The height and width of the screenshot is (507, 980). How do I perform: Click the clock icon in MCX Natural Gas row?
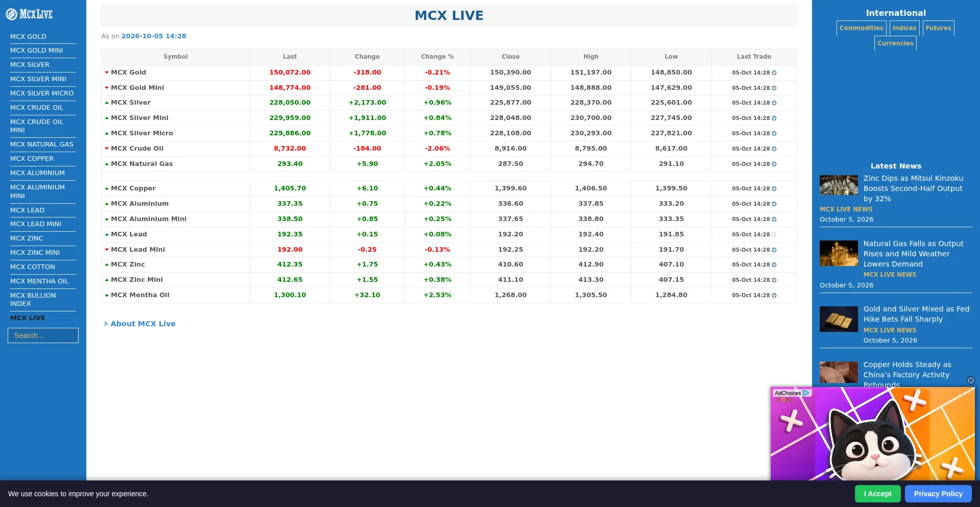point(774,164)
